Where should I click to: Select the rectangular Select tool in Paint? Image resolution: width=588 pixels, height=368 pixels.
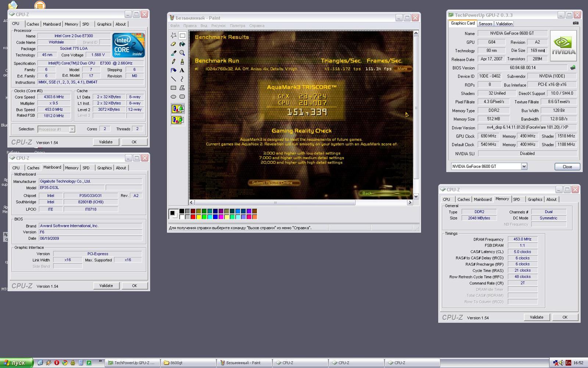(x=182, y=36)
